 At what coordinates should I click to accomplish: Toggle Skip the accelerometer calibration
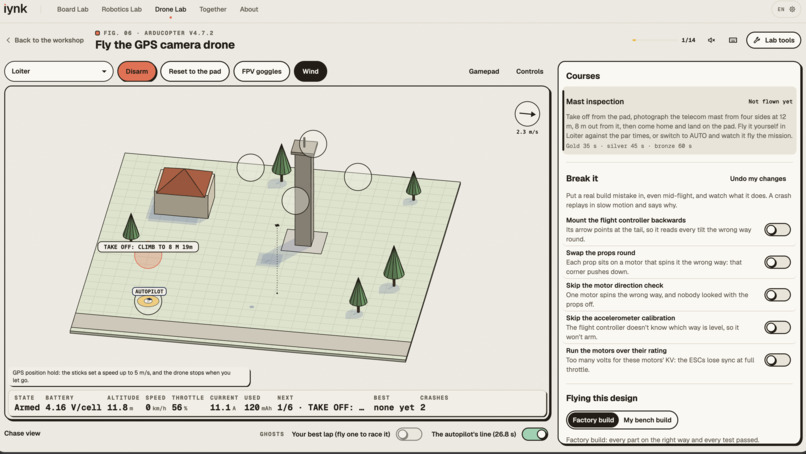tap(777, 328)
